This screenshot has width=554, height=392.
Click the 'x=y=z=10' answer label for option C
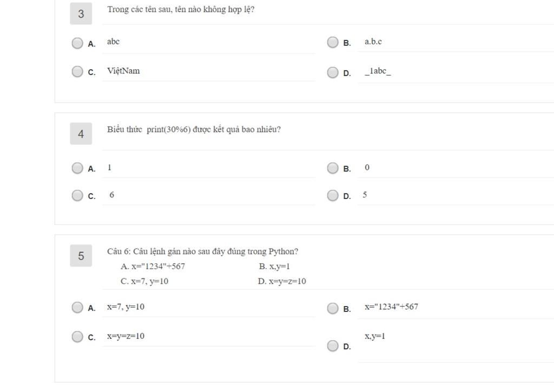click(126, 336)
